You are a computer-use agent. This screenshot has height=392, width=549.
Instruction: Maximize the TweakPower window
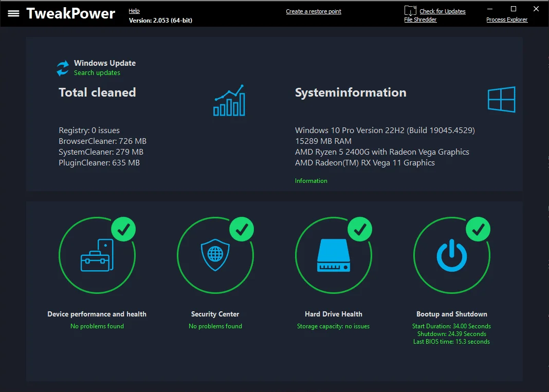(x=514, y=9)
